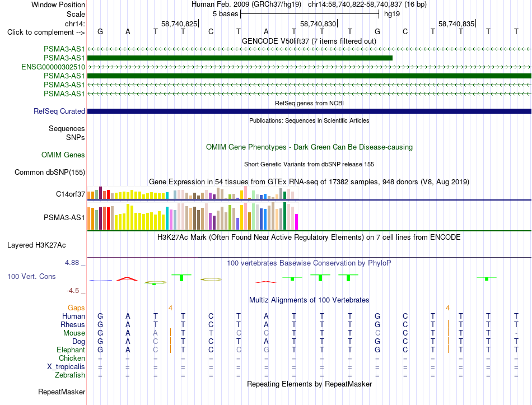This screenshot has width=532, height=405.
Task: Click the orange Gaps label
Action: (x=76, y=308)
